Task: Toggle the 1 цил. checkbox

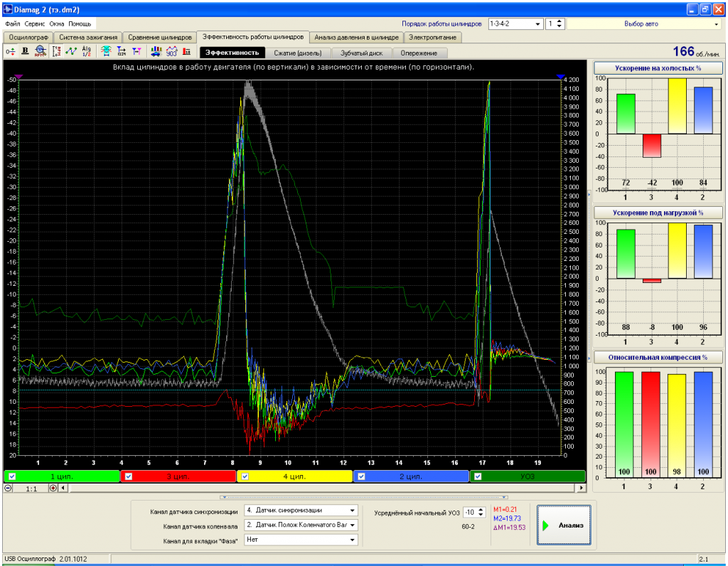Action: click(x=12, y=476)
